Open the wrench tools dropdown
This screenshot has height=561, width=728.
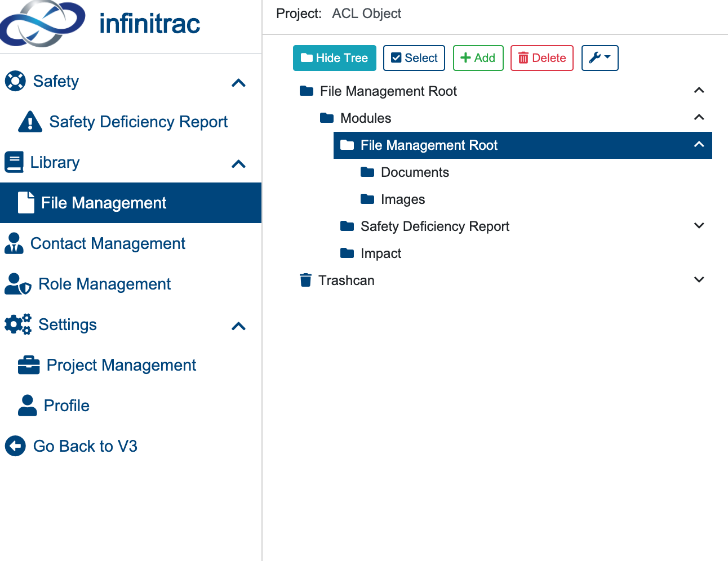tap(600, 58)
